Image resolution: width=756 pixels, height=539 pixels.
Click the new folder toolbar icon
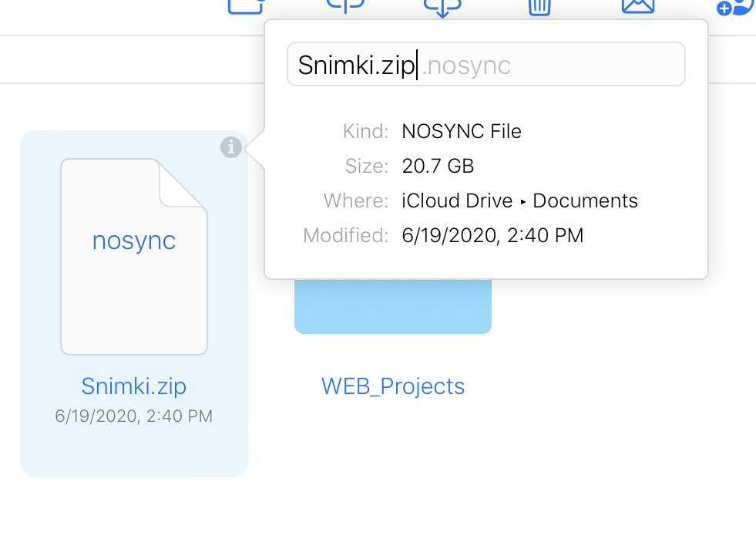245,6
